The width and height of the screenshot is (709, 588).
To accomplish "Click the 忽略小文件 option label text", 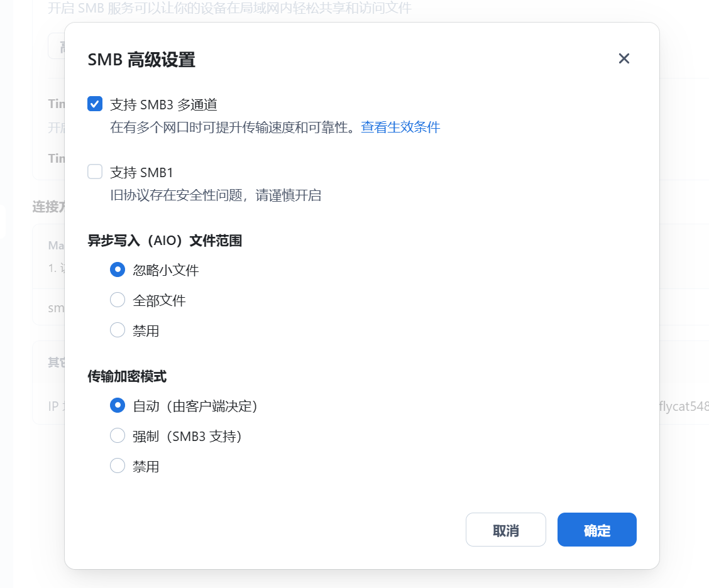I will coord(166,270).
